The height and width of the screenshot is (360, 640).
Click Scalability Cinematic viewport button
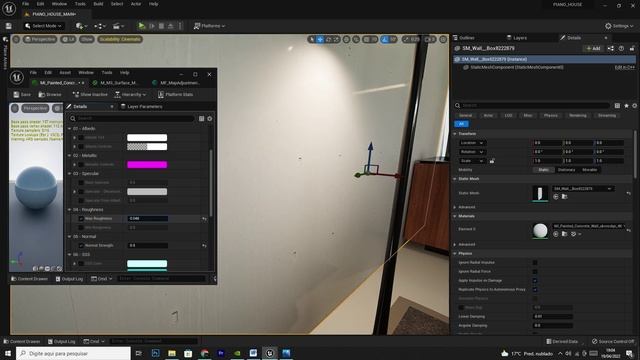(120, 39)
